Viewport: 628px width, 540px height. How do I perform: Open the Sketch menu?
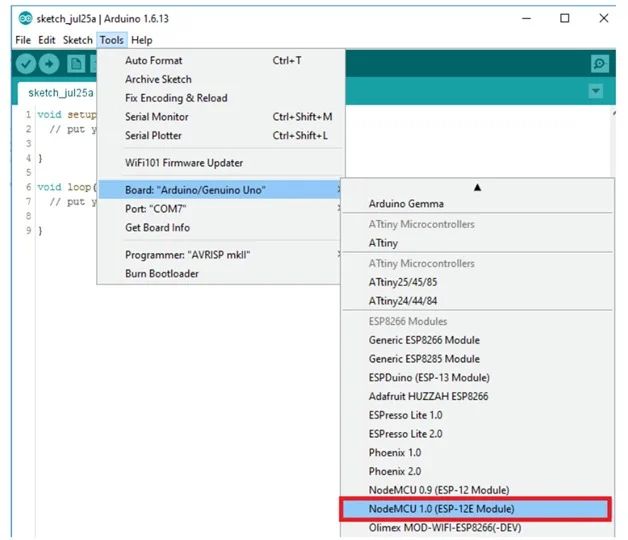[77, 40]
